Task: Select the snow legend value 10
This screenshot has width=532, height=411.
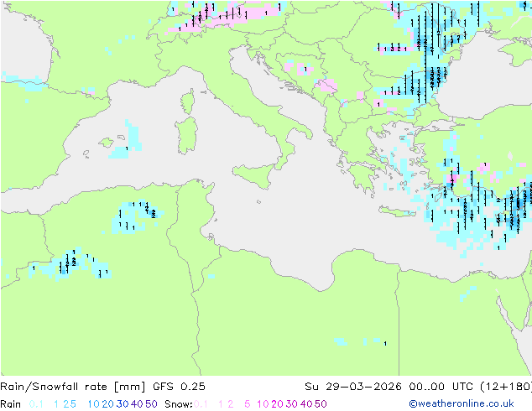Action: 263,404
